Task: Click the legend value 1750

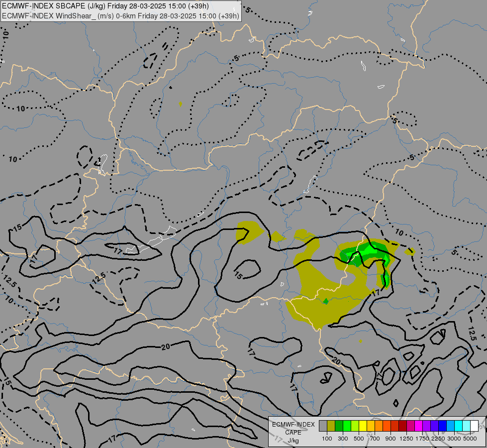Action: tap(422, 439)
